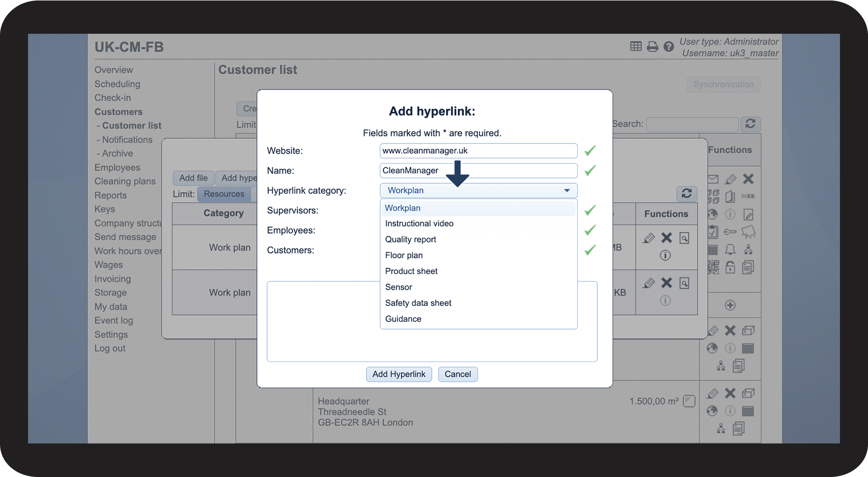Focus the Name input field
This screenshot has height=477, width=868.
(x=478, y=170)
